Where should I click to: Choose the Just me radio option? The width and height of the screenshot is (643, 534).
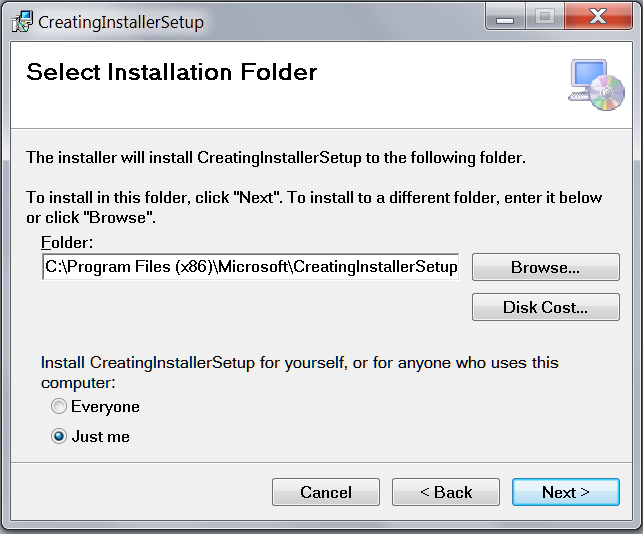(59, 437)
